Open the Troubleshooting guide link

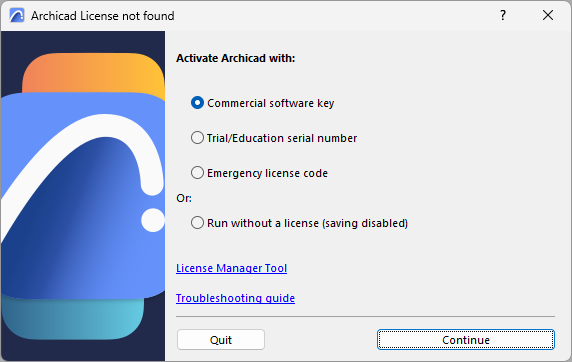pyautogui.click(x=235, y=298)
